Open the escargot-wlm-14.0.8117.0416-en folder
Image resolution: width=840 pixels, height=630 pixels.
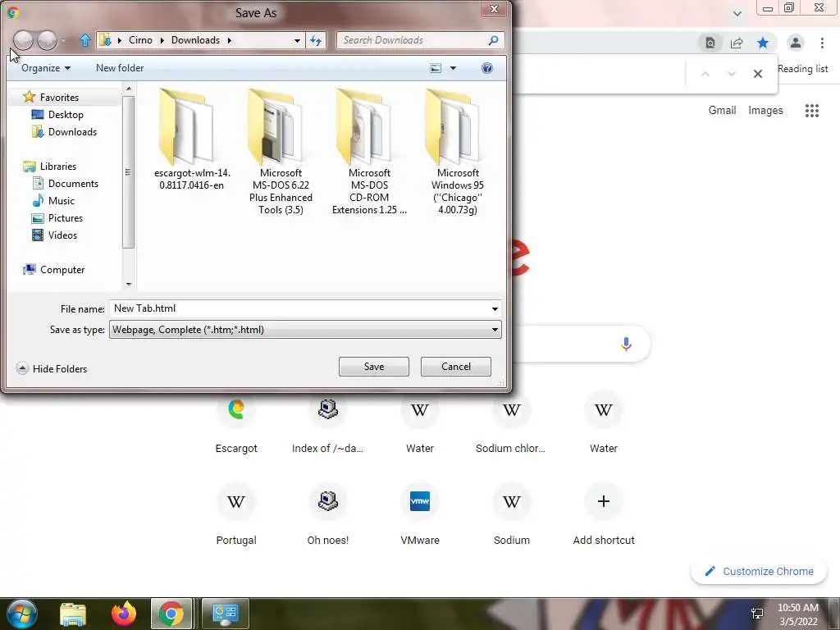192,140
